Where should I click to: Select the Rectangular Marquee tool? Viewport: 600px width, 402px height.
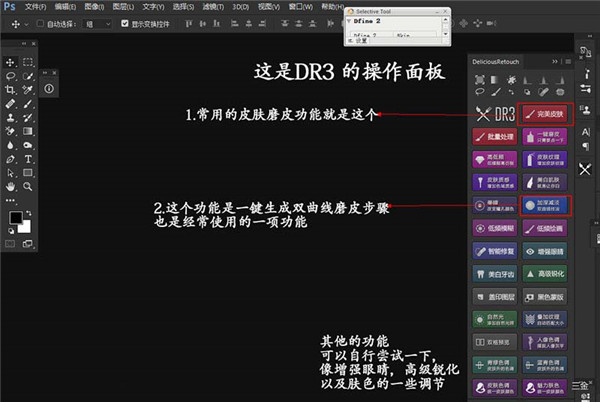(28, 63)
